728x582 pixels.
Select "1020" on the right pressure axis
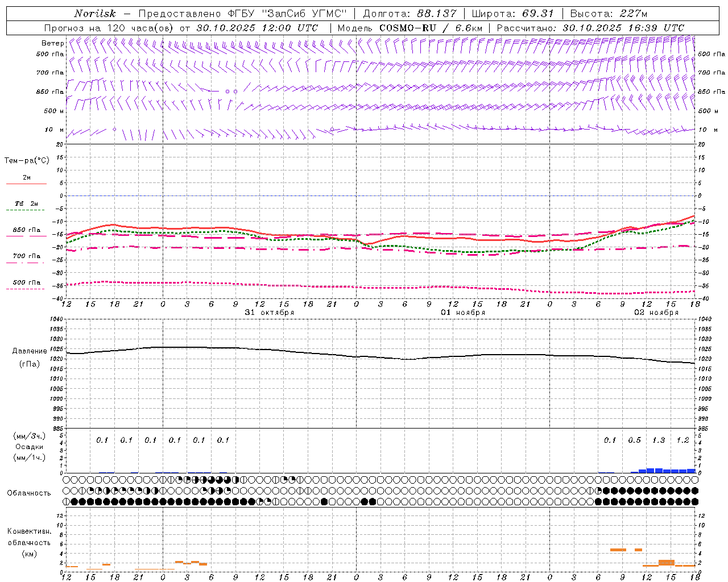point(704,359)
